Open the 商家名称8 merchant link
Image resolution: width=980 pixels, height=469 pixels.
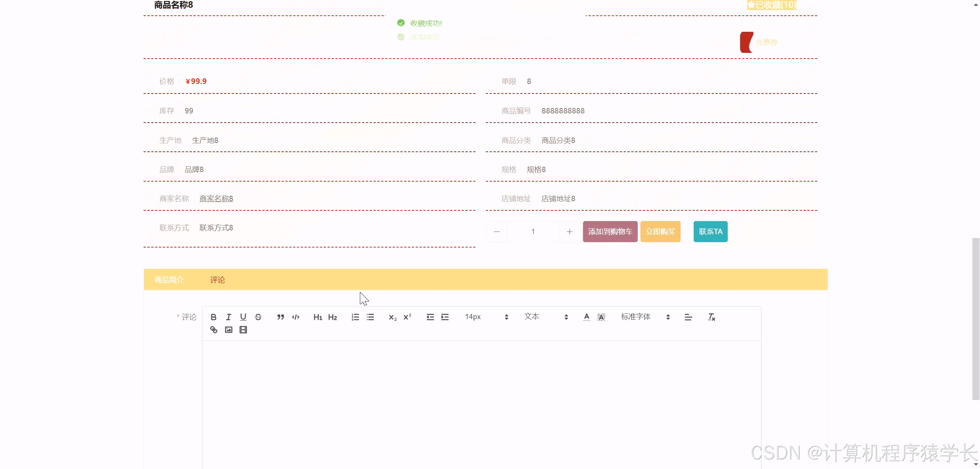(x=216, y=198)
